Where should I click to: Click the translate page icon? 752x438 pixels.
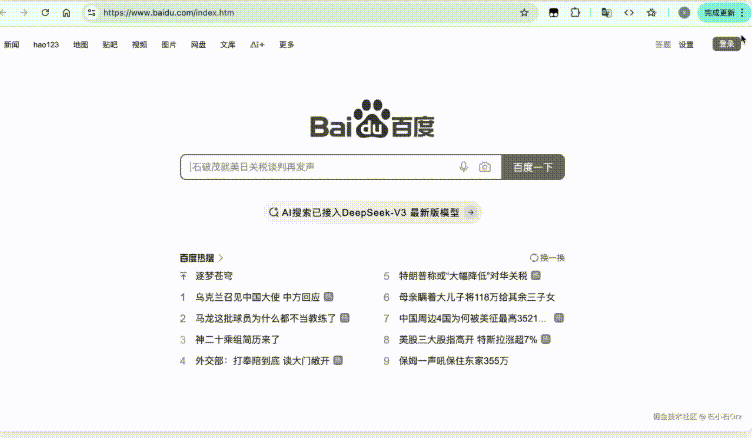tap(606, 12)
